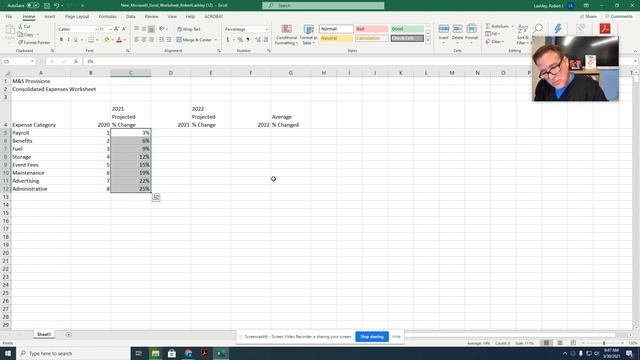640x360 pixels.
Task: Toggle italic formatting
Action: click(x=68, y=40)
